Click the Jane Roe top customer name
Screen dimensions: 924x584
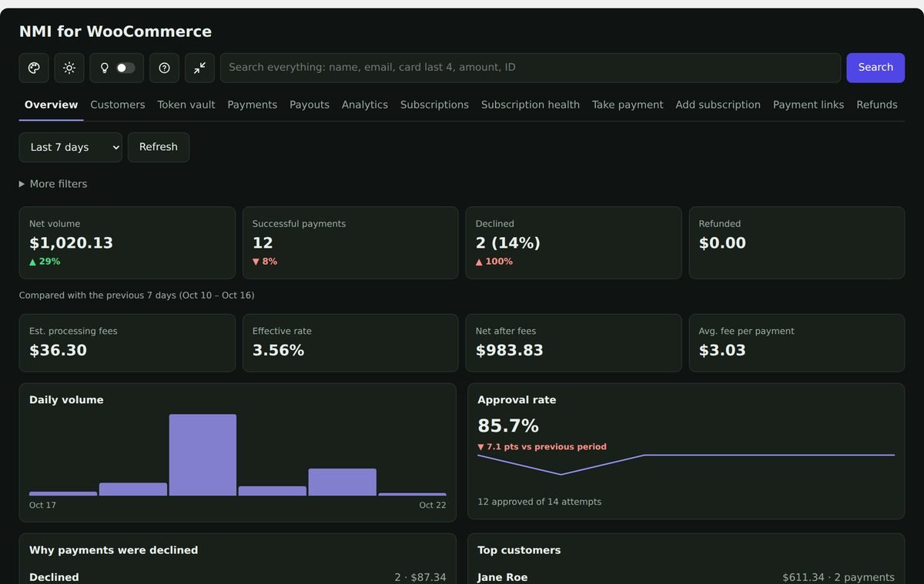point(502,578)
